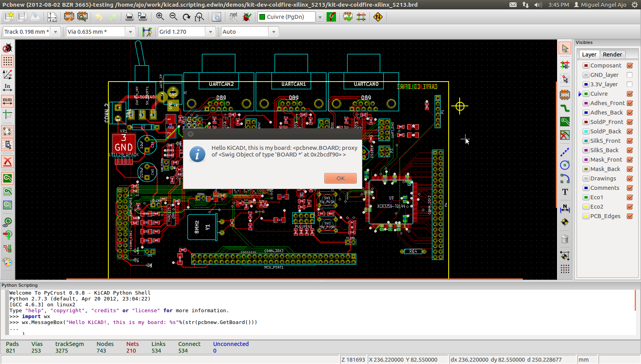Screen dimensions: 641x364
Task: Click the read netlist icon
Action: tap(234, 17)
